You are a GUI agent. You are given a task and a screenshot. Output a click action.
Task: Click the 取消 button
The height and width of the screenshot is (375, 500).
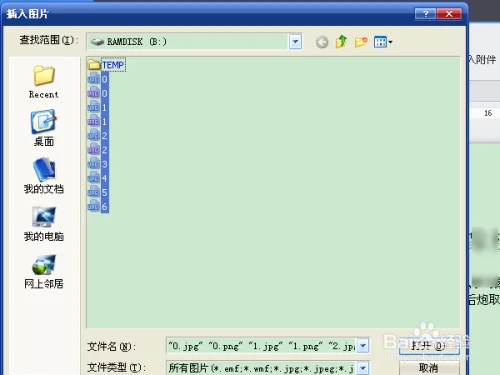pos(429,368)
